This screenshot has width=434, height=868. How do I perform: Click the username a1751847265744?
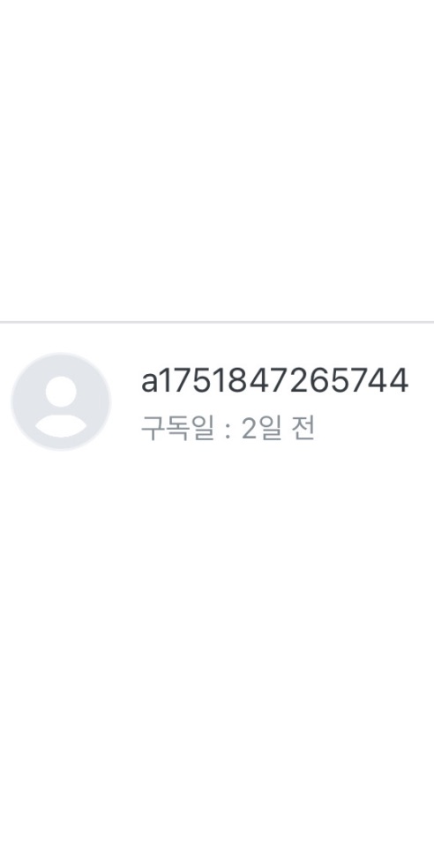pyautogui.click(x=274, y=381)
